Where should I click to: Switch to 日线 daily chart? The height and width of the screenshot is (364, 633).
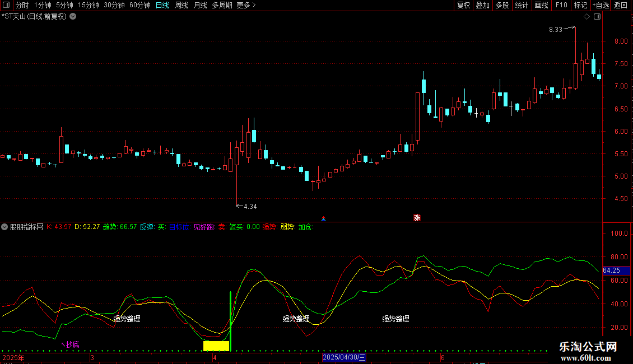pos(162,5)
